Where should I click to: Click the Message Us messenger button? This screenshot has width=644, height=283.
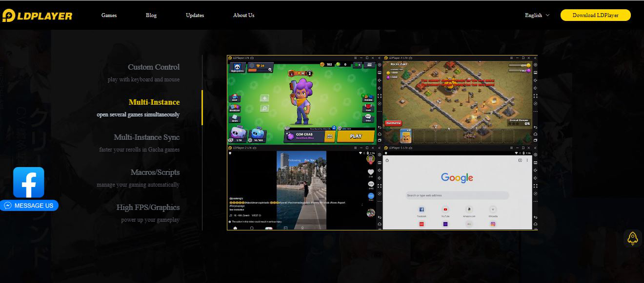29,206
